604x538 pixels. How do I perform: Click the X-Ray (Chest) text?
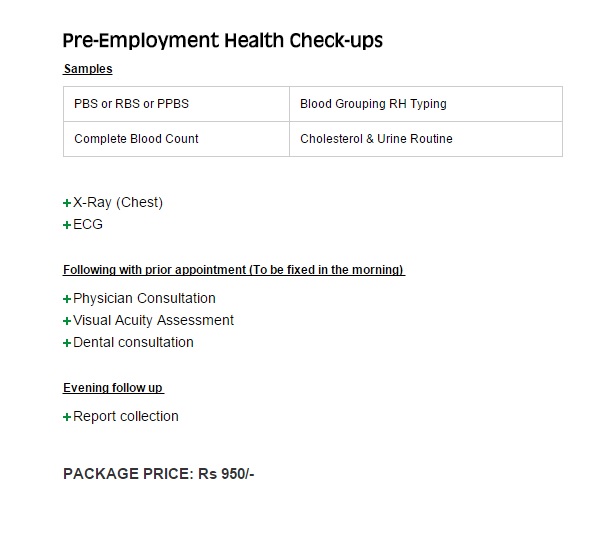[x=118, y=203]
